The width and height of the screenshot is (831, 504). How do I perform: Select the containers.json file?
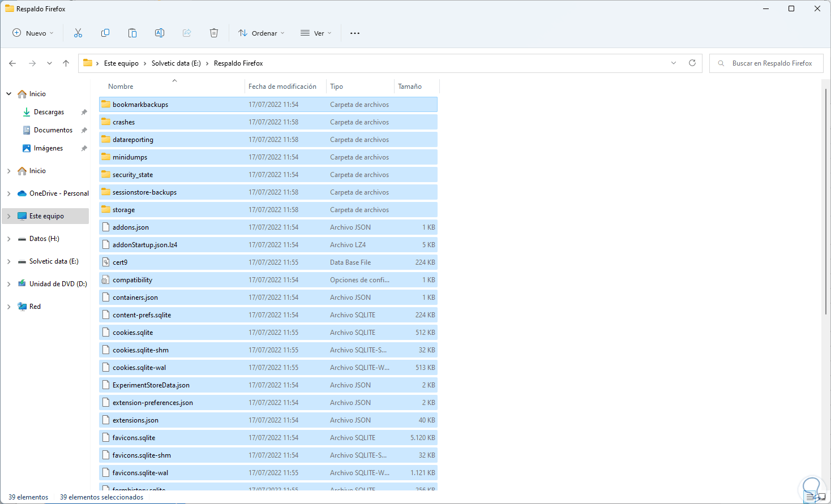[268, 297]
